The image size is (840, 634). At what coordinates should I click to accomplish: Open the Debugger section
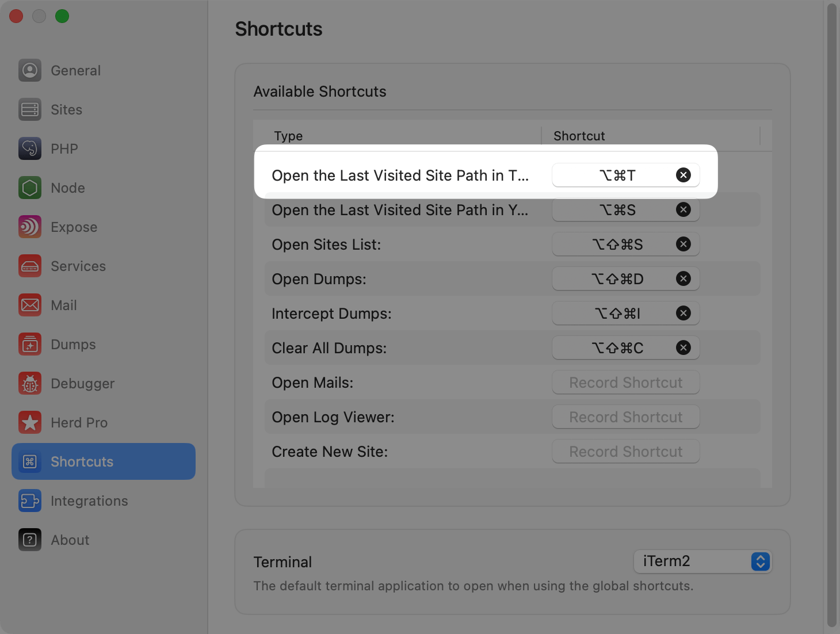click(82, 383)
